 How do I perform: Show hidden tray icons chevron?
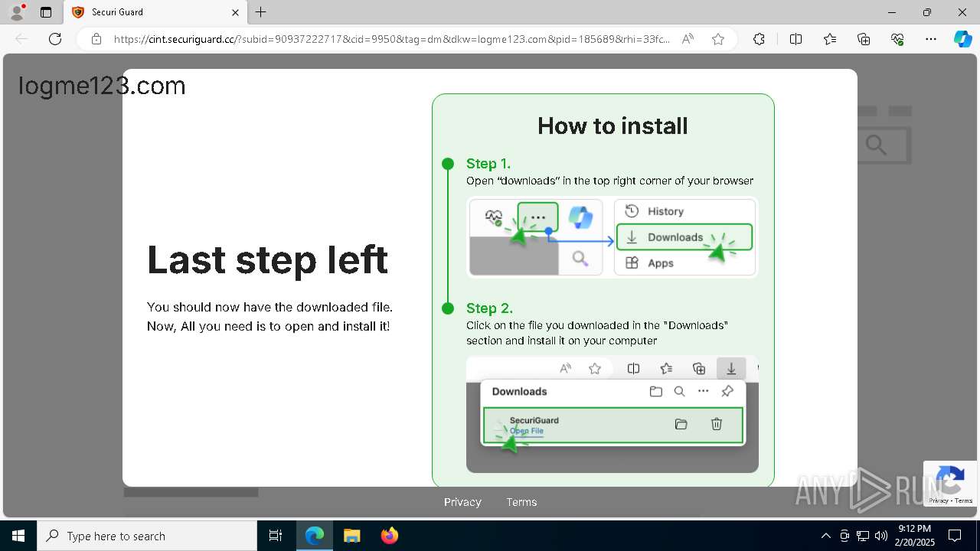(x=825, y=536)
